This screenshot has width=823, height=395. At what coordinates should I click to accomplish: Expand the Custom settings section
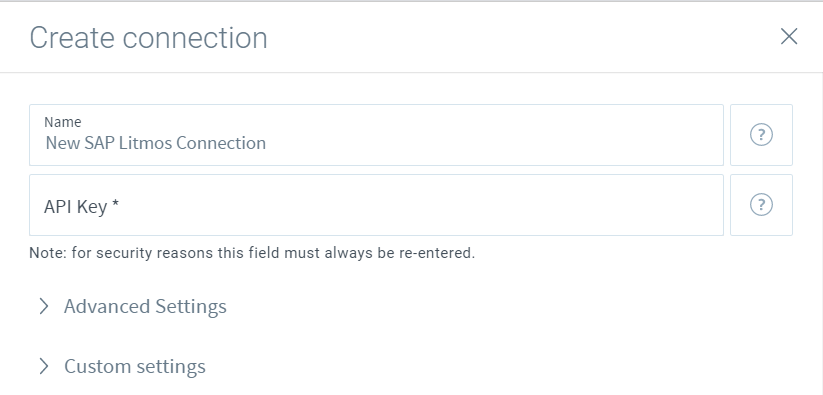pos(122,366)
